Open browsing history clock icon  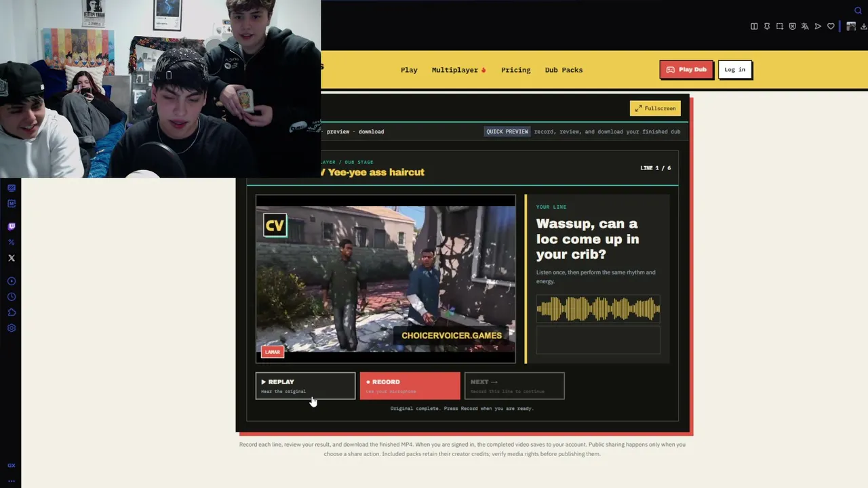coord(12,297)
